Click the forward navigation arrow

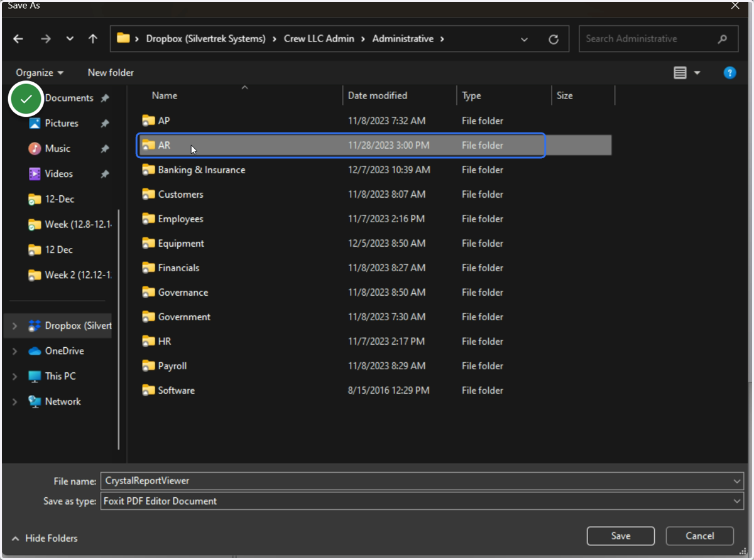coord(45,39)
